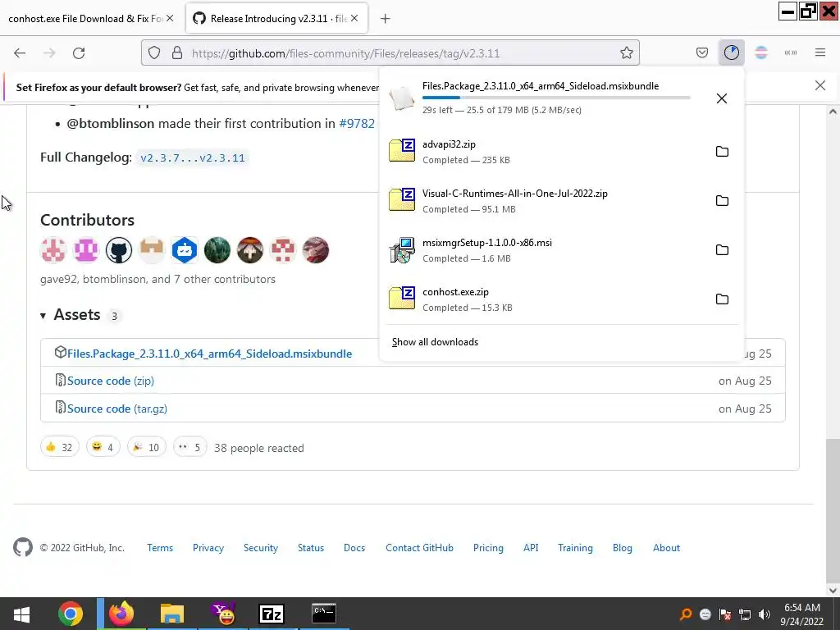Download Source code (zip)
This screenshot has width=840, height=630.
pyautogui.click(x=111, y=381)
